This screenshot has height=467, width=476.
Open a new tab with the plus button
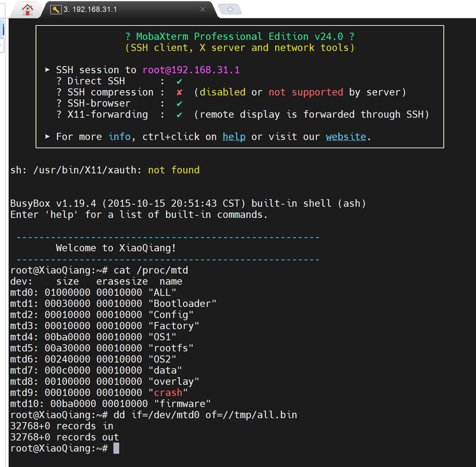pyautogui.click(x=230, y=9)
